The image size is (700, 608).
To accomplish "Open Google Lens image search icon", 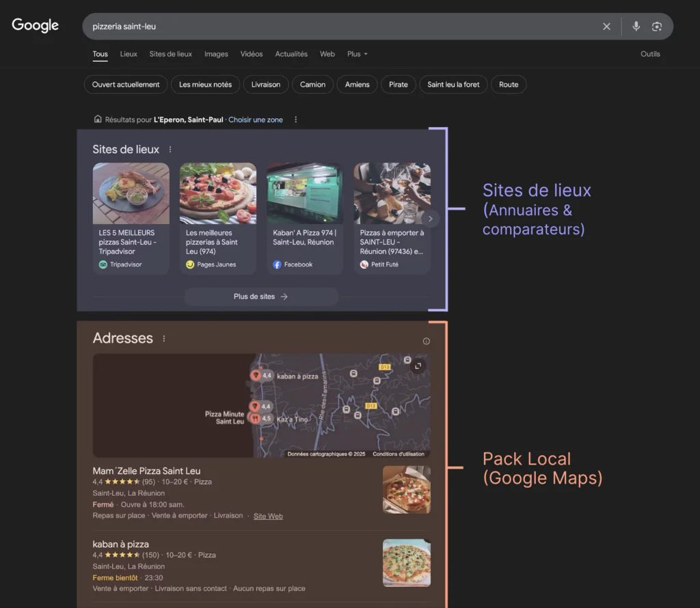I will pos(657,27).
